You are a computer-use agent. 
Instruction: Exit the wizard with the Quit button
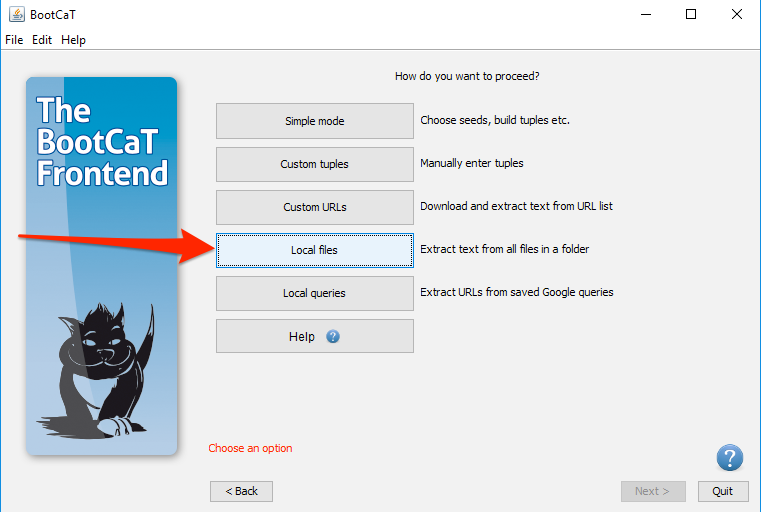(722, 491)
